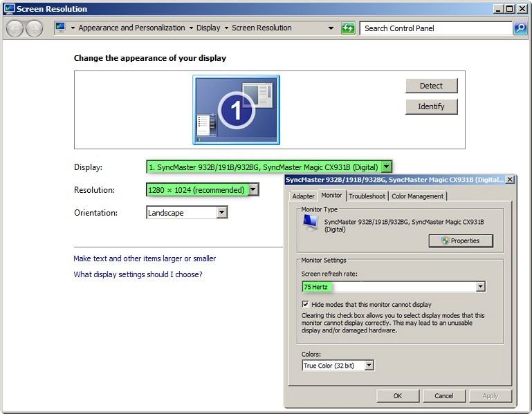Expand the Display selection dropdown

pos(387,167)
